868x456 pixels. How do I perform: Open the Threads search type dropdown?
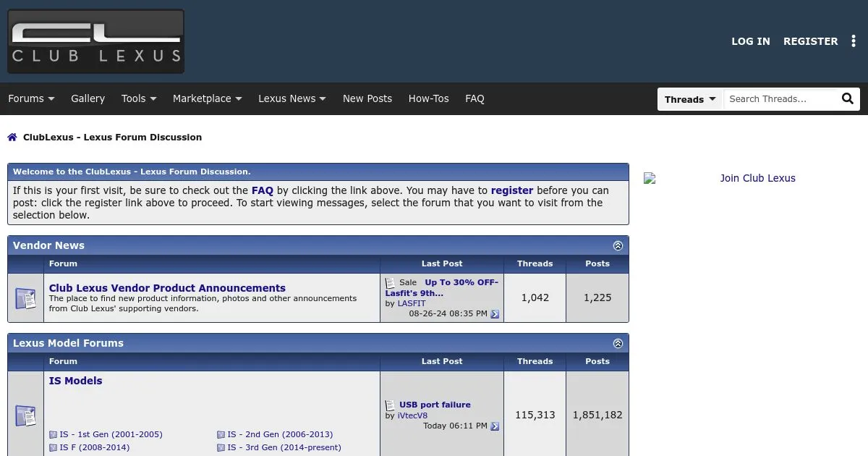point(690,99)
